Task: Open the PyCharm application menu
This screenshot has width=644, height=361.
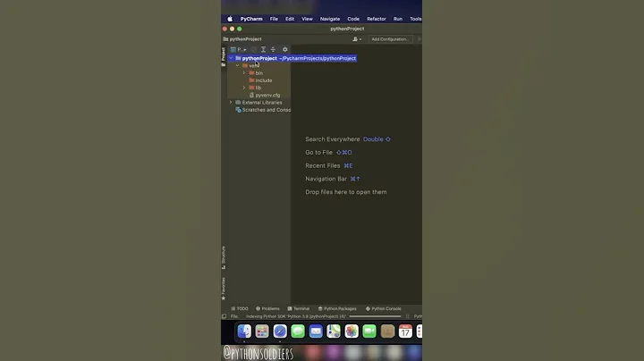Action: pos(251,19)
